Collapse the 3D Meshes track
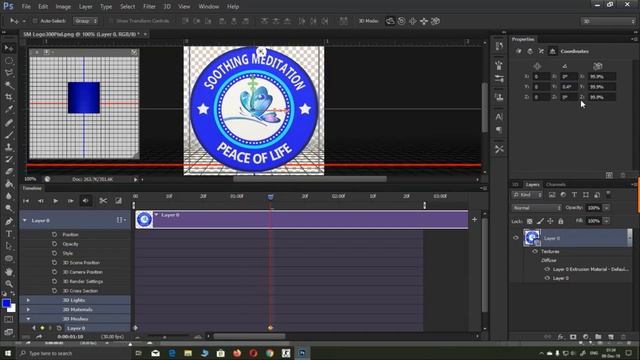Screen dimensions: 640x360 pos(28,319)
